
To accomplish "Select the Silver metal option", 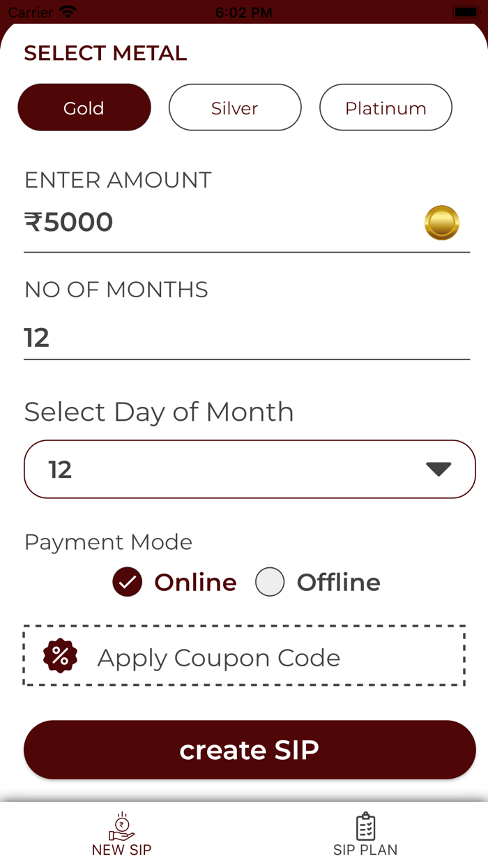I will point(234,107).
